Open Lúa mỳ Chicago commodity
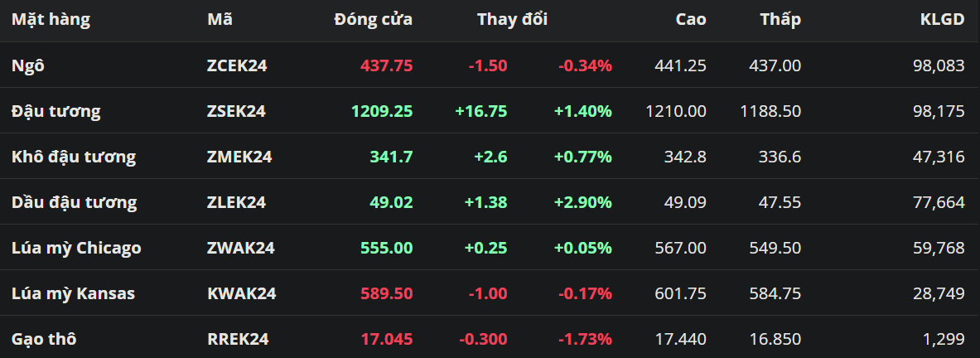This screenshot has height=358, width=980. (76, 248)
